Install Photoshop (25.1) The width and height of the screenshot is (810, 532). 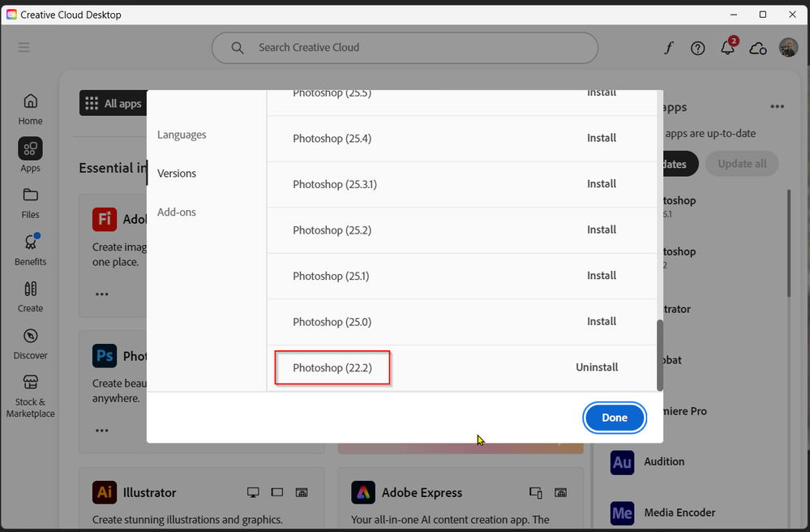pos(602,276)
